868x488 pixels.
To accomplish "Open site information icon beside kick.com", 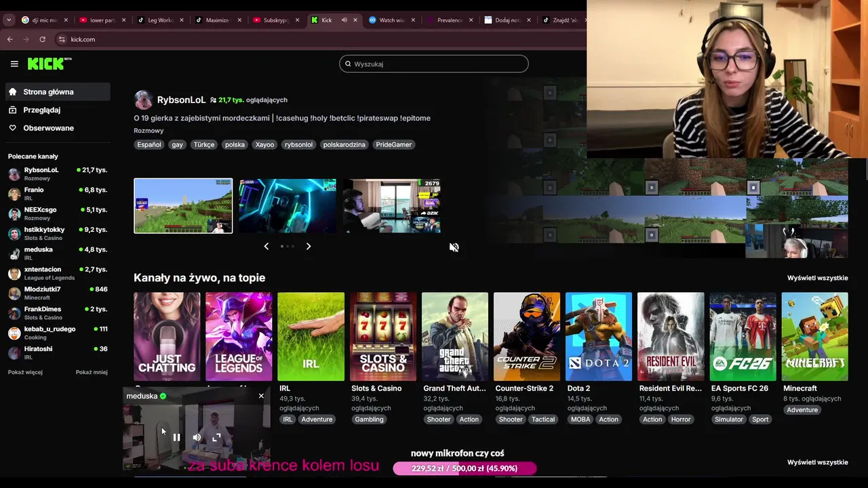I will (x=62, y=39).
